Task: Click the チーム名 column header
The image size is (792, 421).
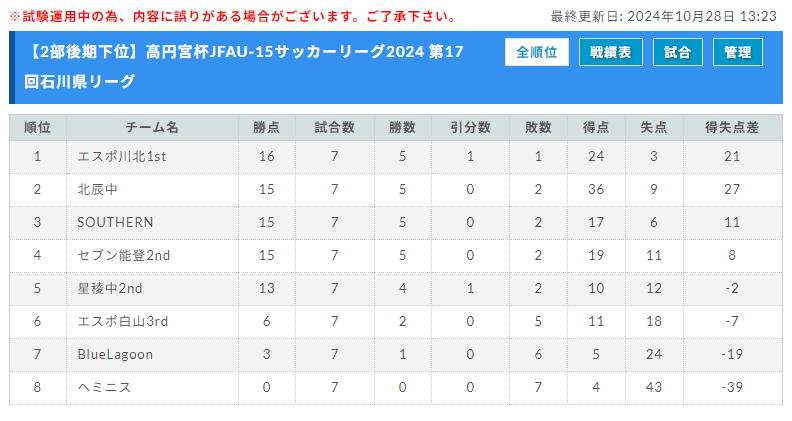Action: pyautogui.click(x=152, y=127)
